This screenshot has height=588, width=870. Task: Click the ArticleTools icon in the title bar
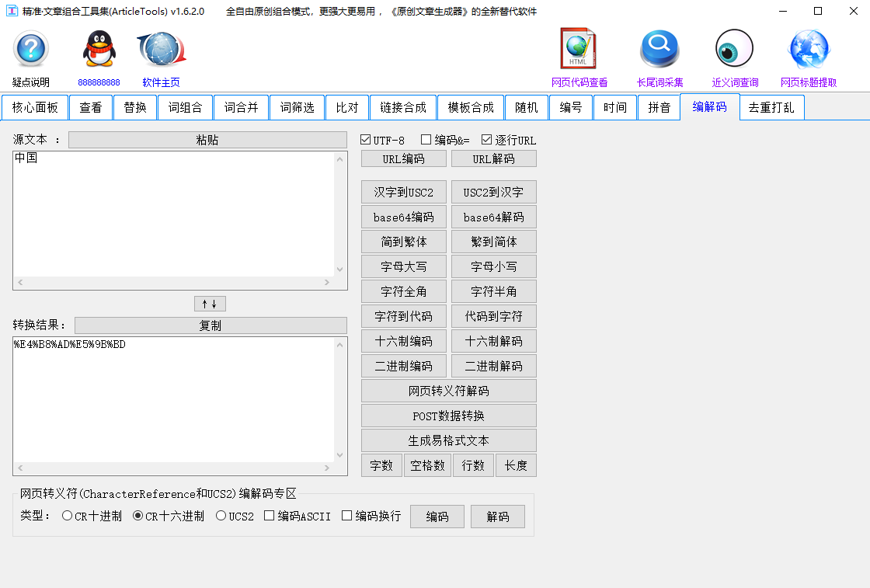point(10,12)
